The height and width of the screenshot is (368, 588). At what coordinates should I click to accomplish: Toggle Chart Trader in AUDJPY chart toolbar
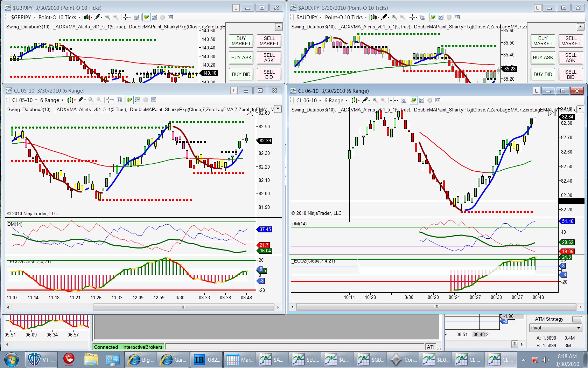(433, 17)
